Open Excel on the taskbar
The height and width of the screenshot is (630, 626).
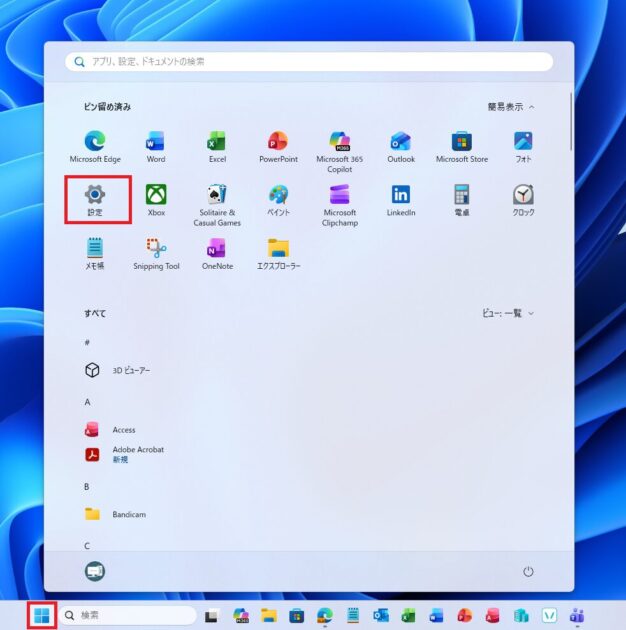click(x=408, y=616)
